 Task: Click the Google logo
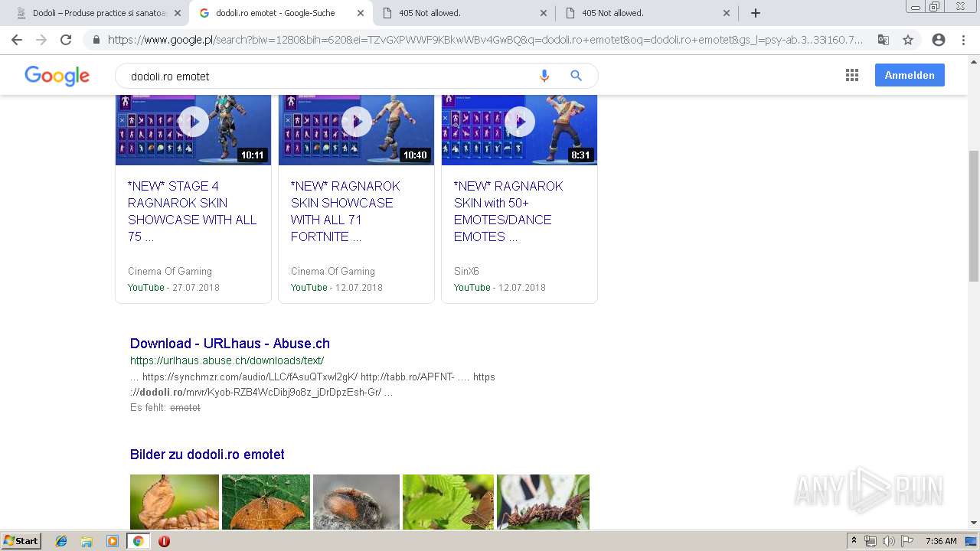[x=57, y=75]
